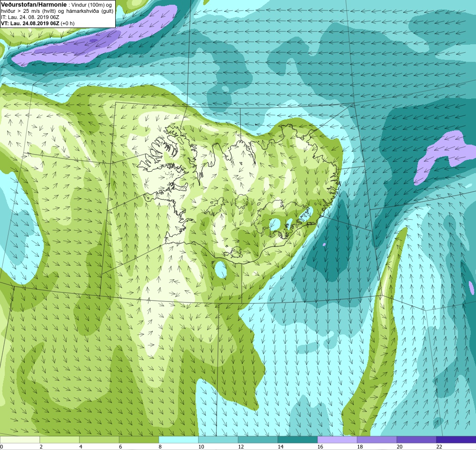Click the 'IT: Lau. 24. 08. 2019 06Z' line
476x450 pixels.
click(30, 17)
